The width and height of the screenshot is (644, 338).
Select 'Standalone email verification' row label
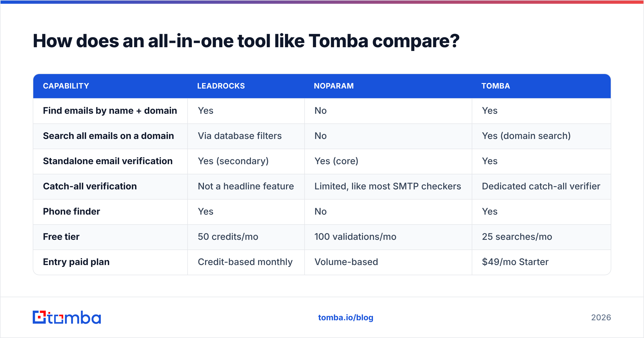(x=108, y=161)
